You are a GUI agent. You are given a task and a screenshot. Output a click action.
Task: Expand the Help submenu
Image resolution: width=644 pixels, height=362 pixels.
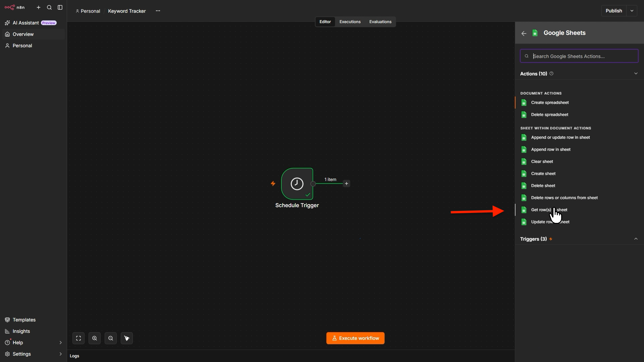(x=60, y=343)
